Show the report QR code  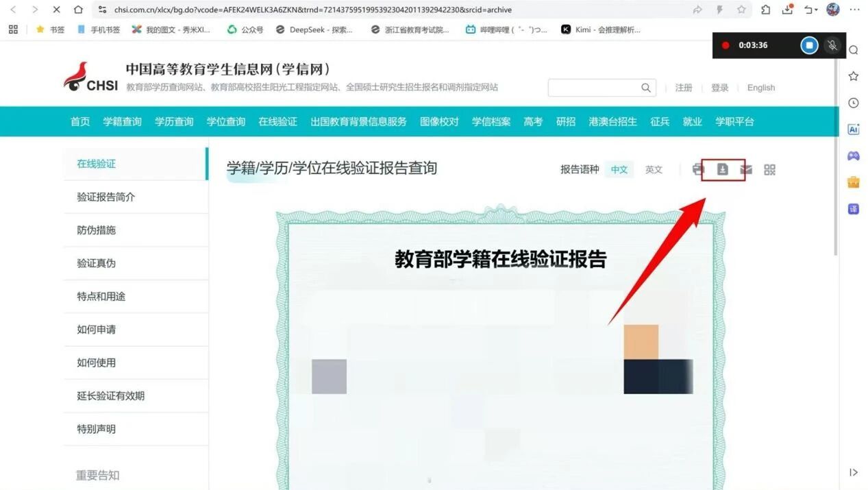point(769,169)
